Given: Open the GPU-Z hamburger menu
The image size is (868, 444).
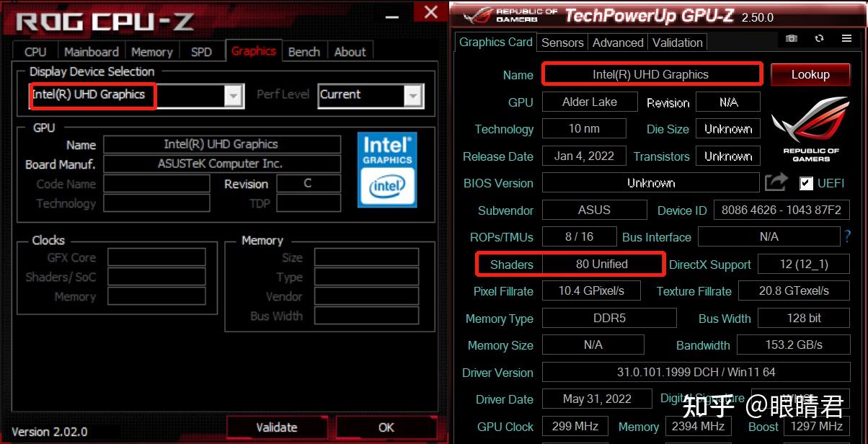Looking at the screenshot, I should click(846, 38).
